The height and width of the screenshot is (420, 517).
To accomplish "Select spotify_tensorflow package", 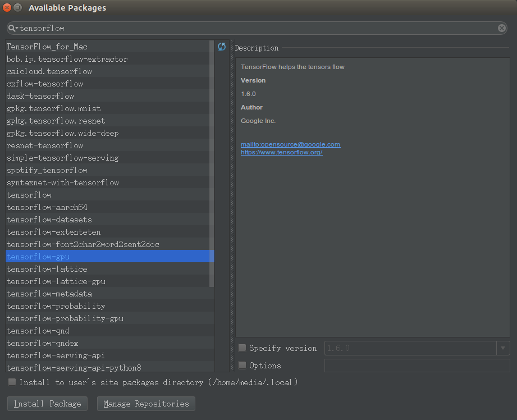I will 107,170.
